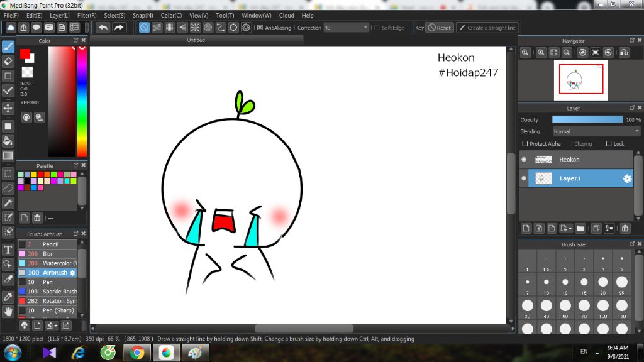
Task: Open Chrome from the taskbar
Action: click(x=137, y=353)
